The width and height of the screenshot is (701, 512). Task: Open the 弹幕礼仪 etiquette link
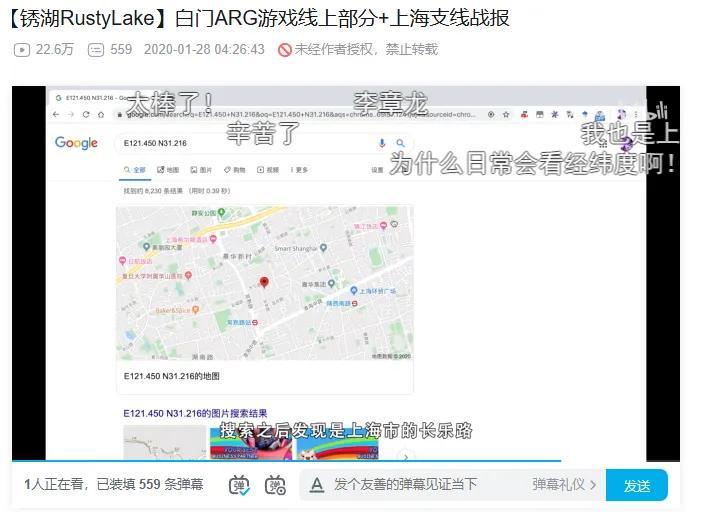pyautogui.click(x=563, y=485)
